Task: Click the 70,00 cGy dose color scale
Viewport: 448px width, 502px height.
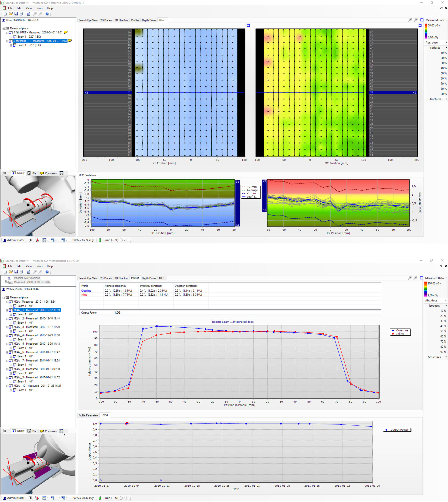Action: click(x=426, y=31)
